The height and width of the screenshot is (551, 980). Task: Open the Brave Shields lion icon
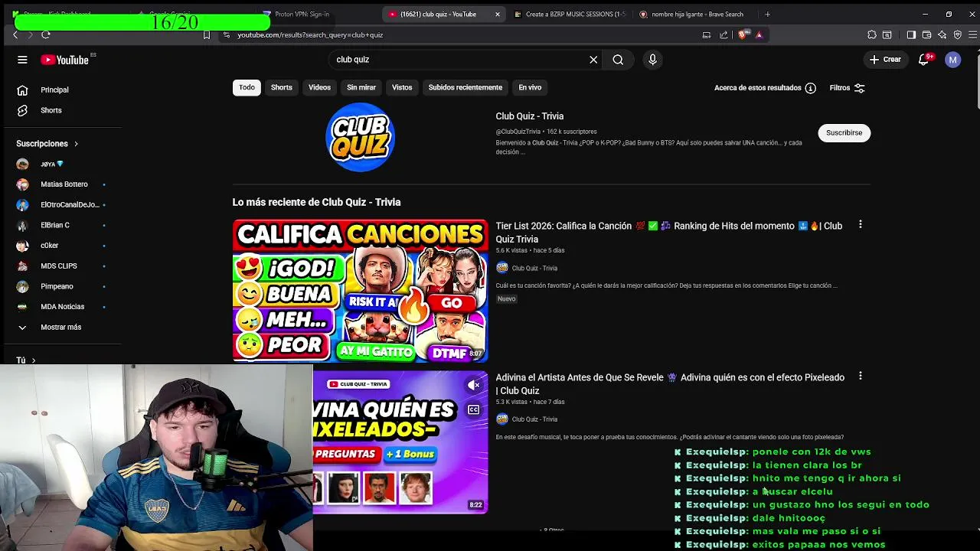point(742,34)
